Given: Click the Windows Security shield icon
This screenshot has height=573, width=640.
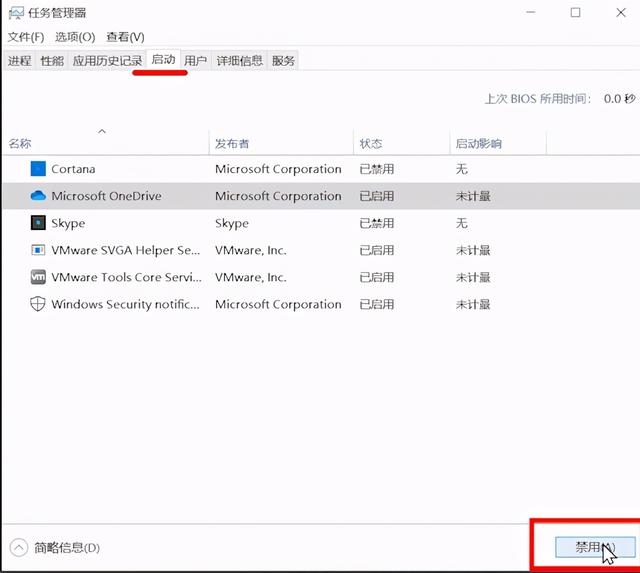Looking at the screenshot, I should pyautogui.click(x=38, y=304).
